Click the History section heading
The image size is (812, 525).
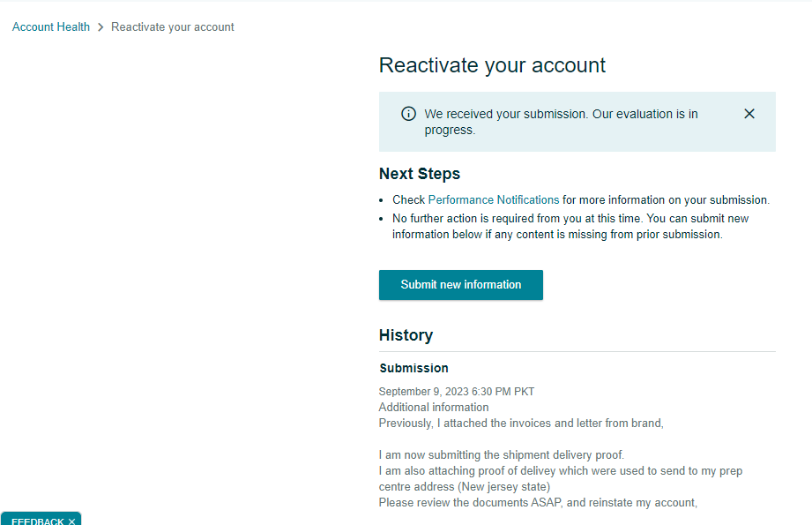(406, 335)
